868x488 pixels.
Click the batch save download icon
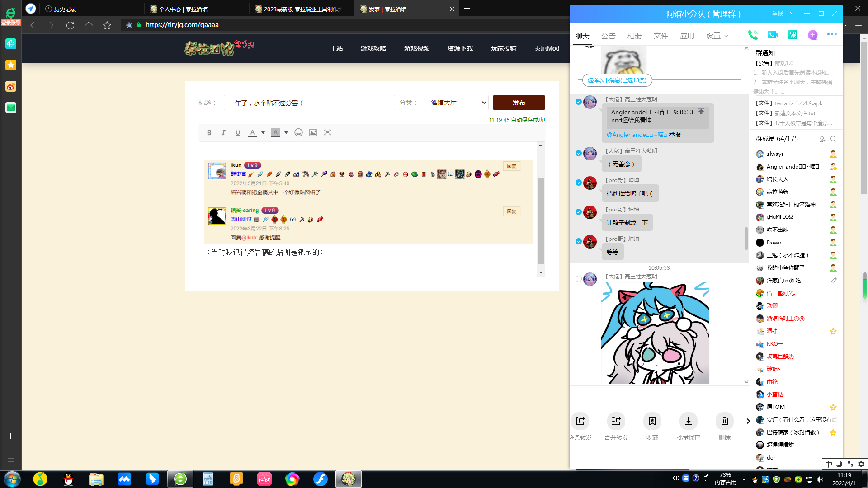coord(688,421)
